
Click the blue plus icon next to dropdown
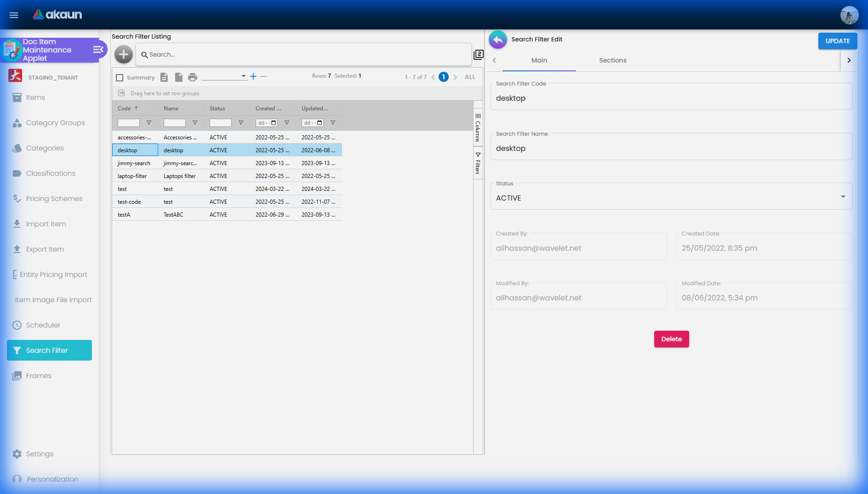(253, 76)
